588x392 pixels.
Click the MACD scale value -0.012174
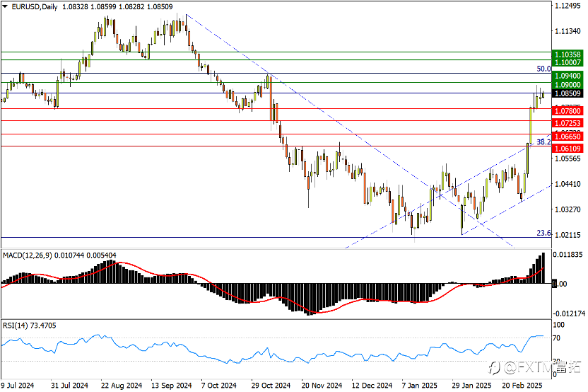click(x=569, y=313)
